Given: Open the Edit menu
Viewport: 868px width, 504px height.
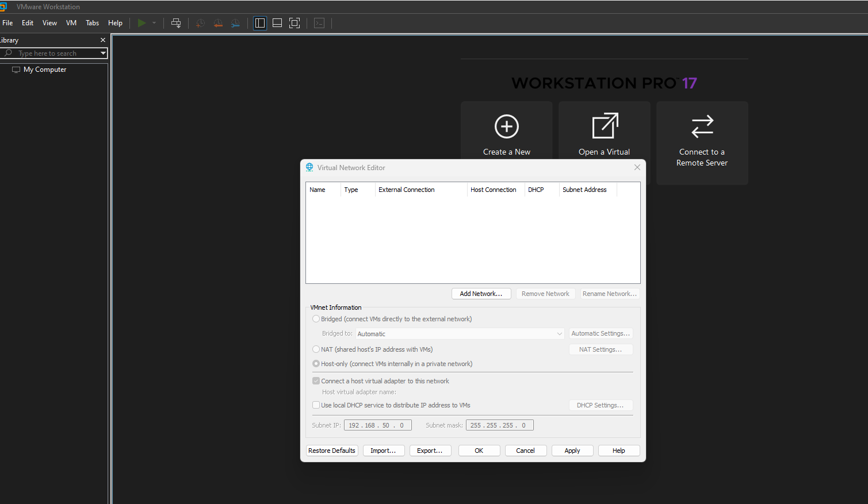Looking at the screenshot, I should point(28,23).
